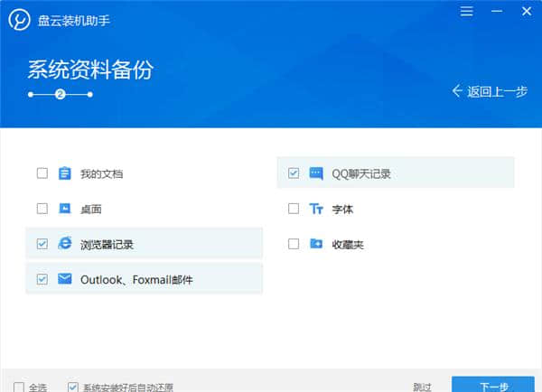
Task: Click the QQ聊天记录 chat bubble icon
Action: click(x=316, y=173)
